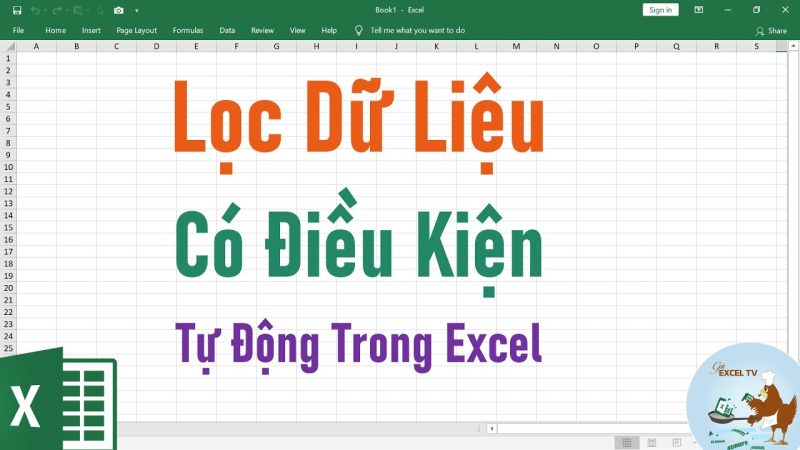Select column A header
The image size is (800, 450).
pos(36,46)
